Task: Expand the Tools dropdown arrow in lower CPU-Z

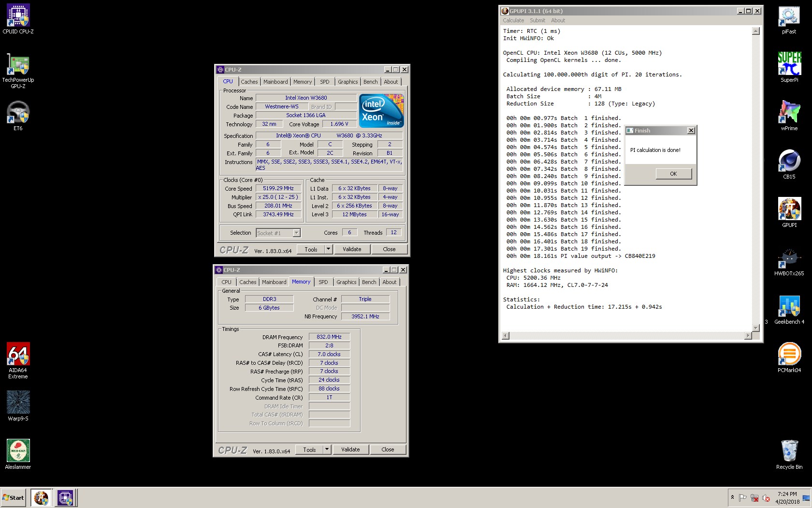Action: coord(327,449)
